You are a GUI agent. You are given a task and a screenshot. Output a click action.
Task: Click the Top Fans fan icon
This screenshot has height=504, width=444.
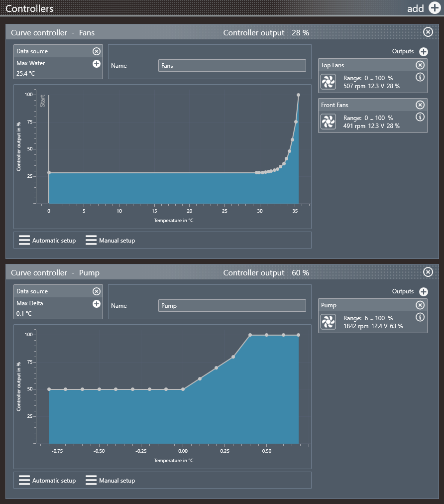329,82
